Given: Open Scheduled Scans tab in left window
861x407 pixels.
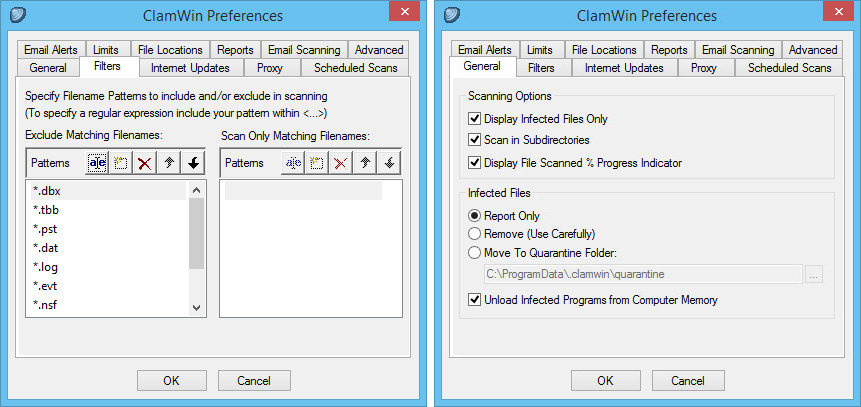Looking at the screenshot, I should point(355,68).
